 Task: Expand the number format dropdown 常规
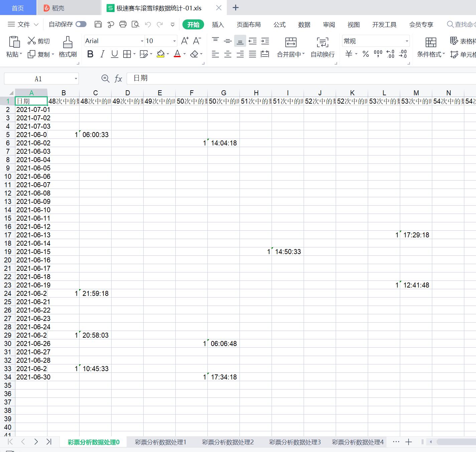click(x=407, y=41)
